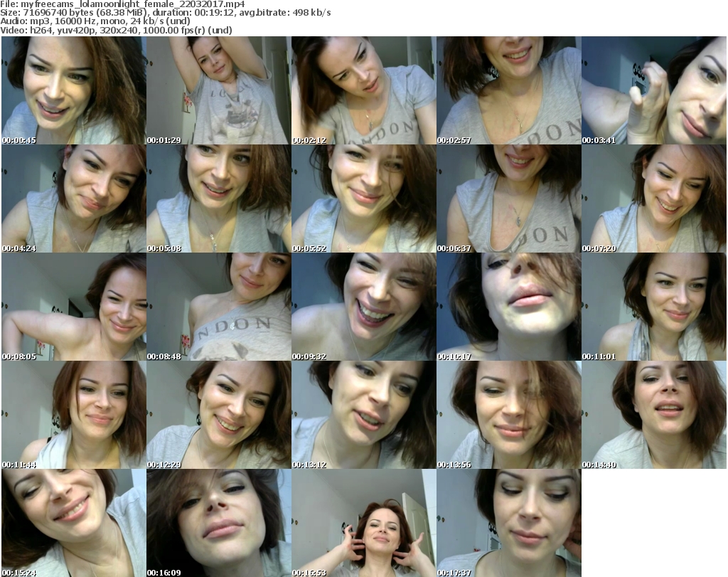Select the thumbnail timestamped 00:15:24
The height and width of the screenshot is (577, 728).
[74, 523]
